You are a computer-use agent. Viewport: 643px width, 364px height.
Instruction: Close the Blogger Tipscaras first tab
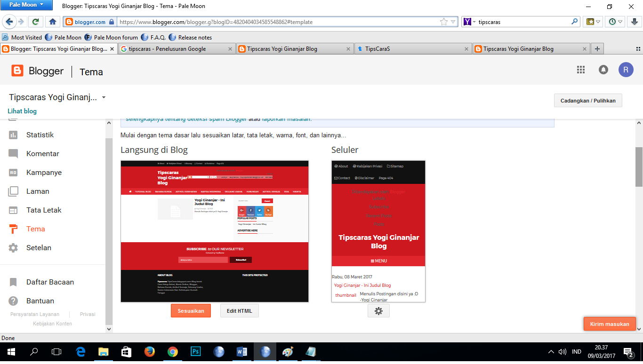pyautogui.click(x=112, y=49)
